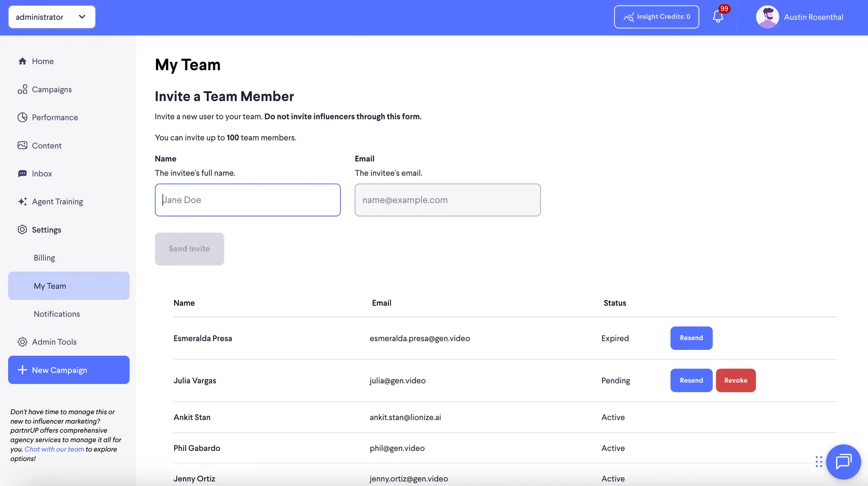The image size is (868, 486).
Task: Select the Home icon in sidebar
Action: (x=22, y=61)
